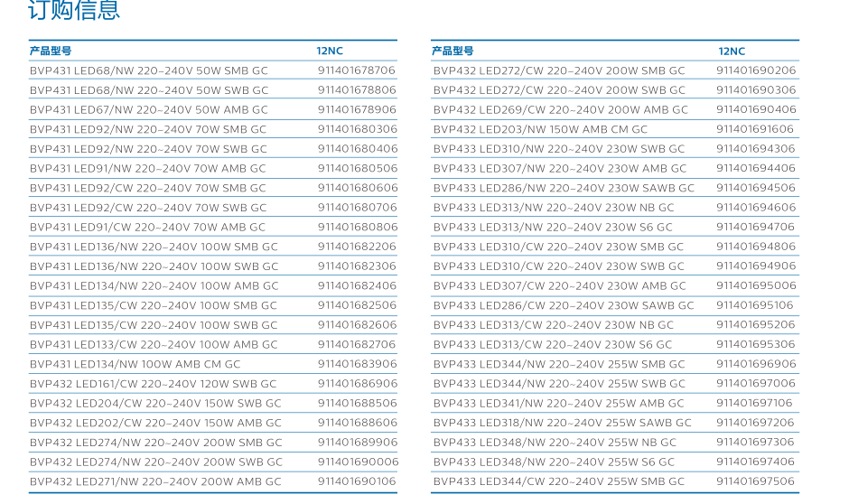Click the left table 产品型号 column header

[51, 51]
